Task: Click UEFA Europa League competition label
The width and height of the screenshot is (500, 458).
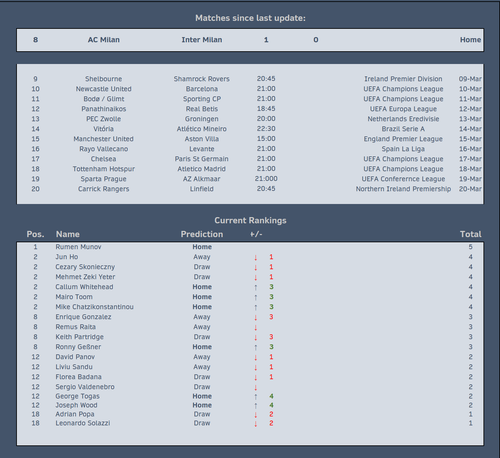Action: (403, 109)
